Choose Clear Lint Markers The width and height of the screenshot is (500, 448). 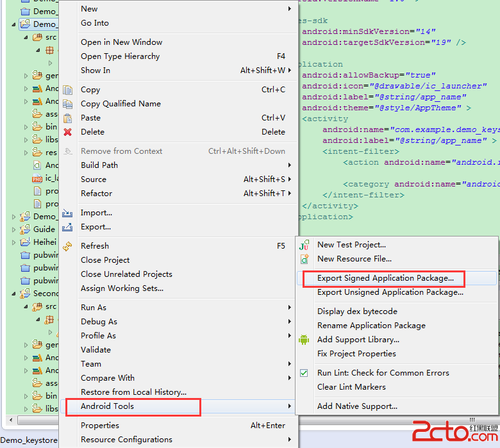[x=396, y=387]
